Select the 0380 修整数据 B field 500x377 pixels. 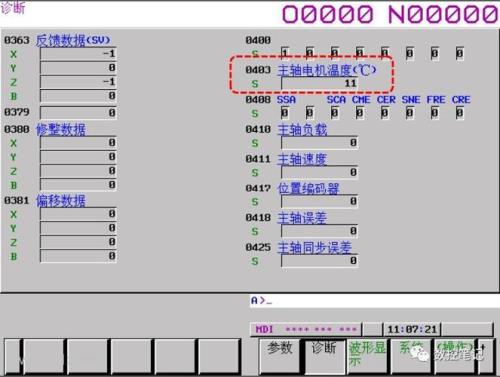coord(78,185)
